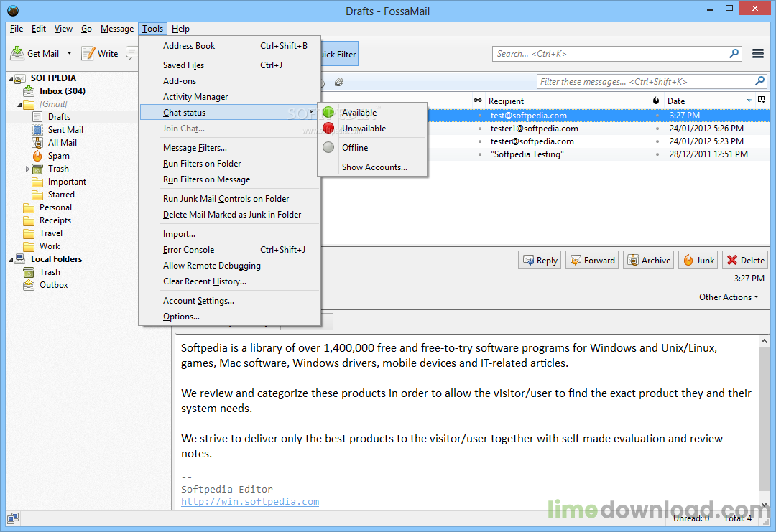Click the thread column glasses icon

[478, 101]
